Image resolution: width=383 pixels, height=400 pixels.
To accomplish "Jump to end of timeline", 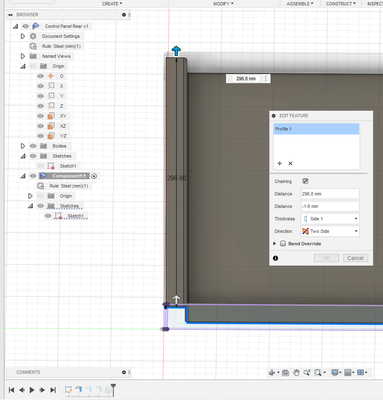I will click(x=53, y=390).
